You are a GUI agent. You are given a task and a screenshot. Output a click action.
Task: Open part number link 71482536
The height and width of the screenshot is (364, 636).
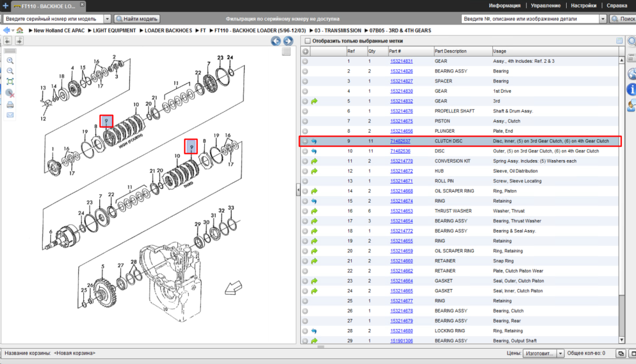400,151
